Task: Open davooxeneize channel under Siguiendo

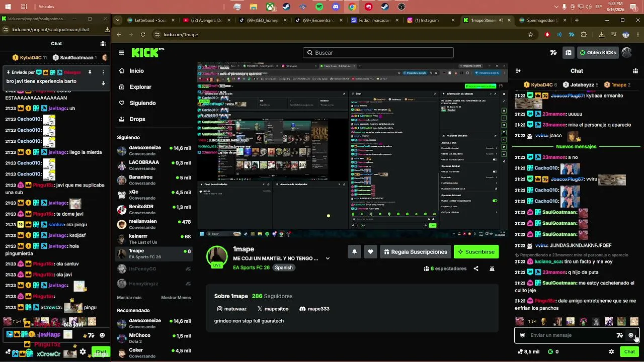Action: [154, 151]
